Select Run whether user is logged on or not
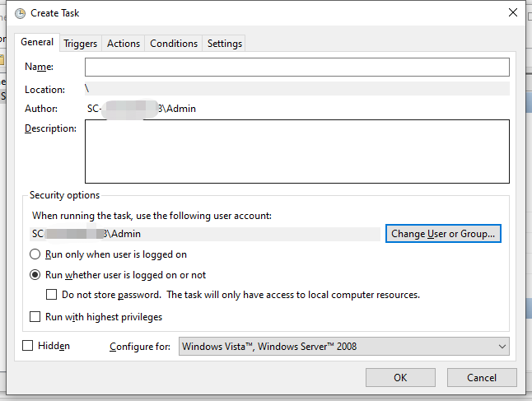Image resolution: width=532 pixels, height=401 pixels. tap(35, 275)
